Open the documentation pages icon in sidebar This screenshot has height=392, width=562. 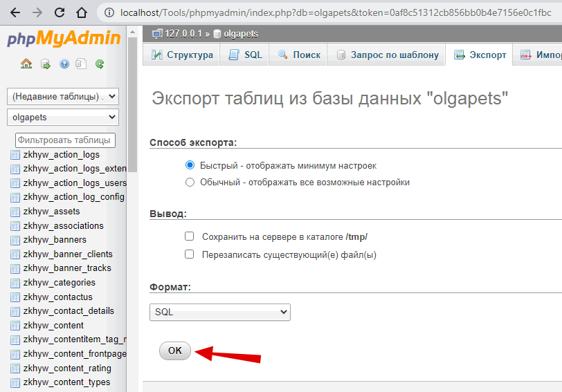81,64
